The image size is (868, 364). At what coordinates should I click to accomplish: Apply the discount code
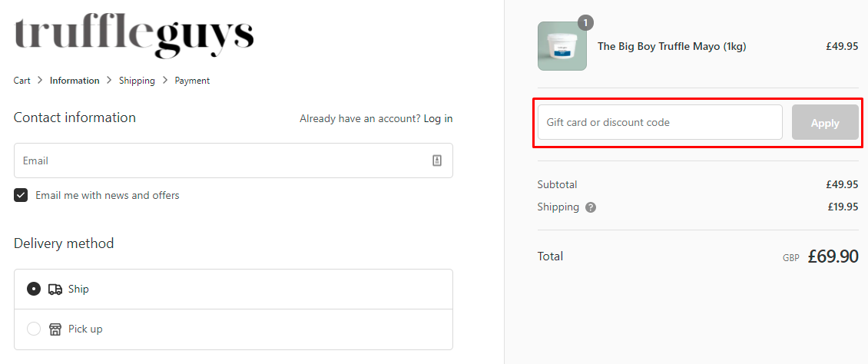click(x=825, y=123)
